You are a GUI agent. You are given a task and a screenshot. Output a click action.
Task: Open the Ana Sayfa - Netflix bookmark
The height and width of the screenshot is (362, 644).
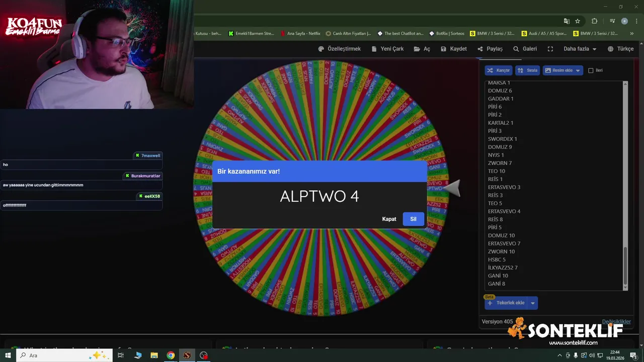[300, 34]
